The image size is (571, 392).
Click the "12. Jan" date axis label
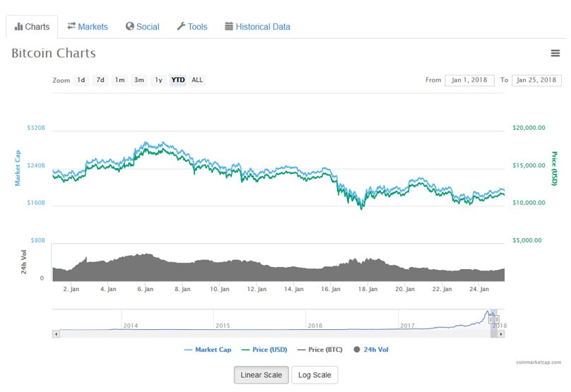tap(257, 289)
